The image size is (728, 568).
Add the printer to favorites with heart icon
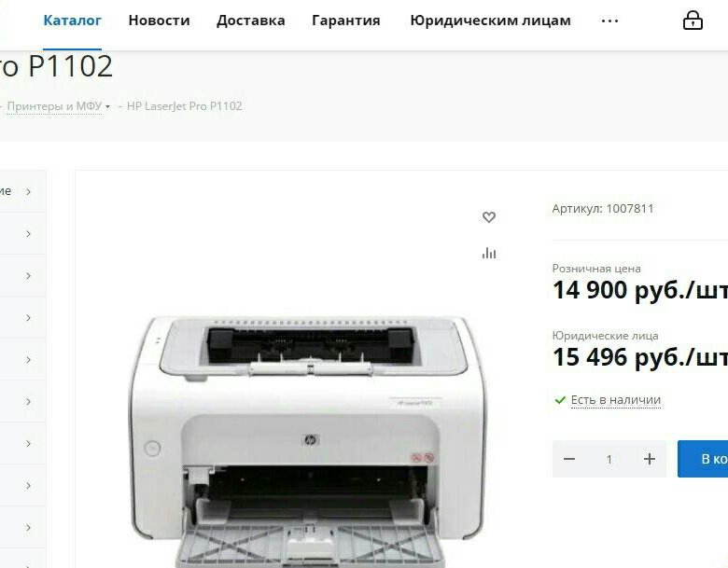click(489, 217)
